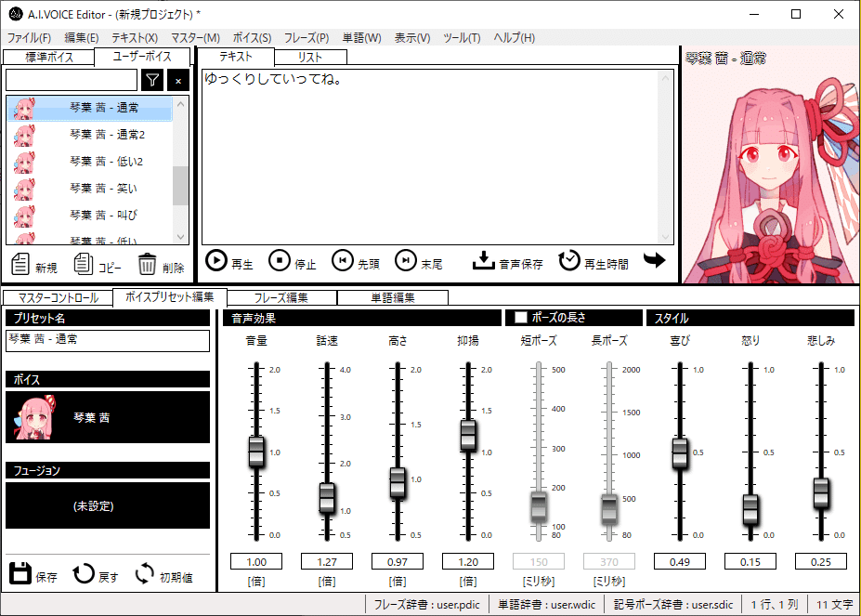Revert changes with 戻す icon

(x=84, y=573)
